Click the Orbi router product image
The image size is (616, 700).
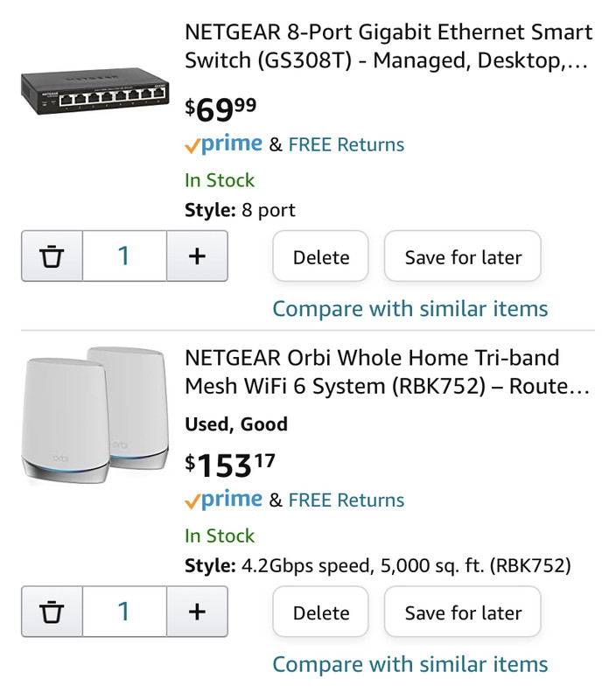[94, 417]
